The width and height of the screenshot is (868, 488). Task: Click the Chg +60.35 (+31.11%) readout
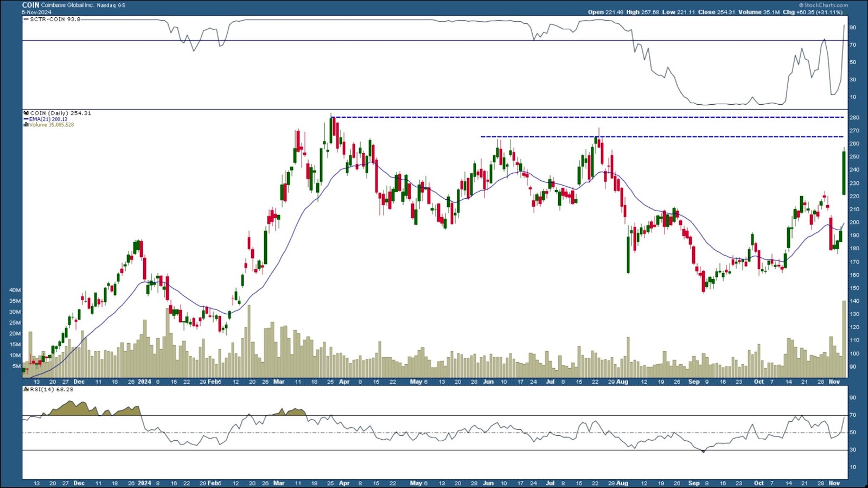point(812,12)
